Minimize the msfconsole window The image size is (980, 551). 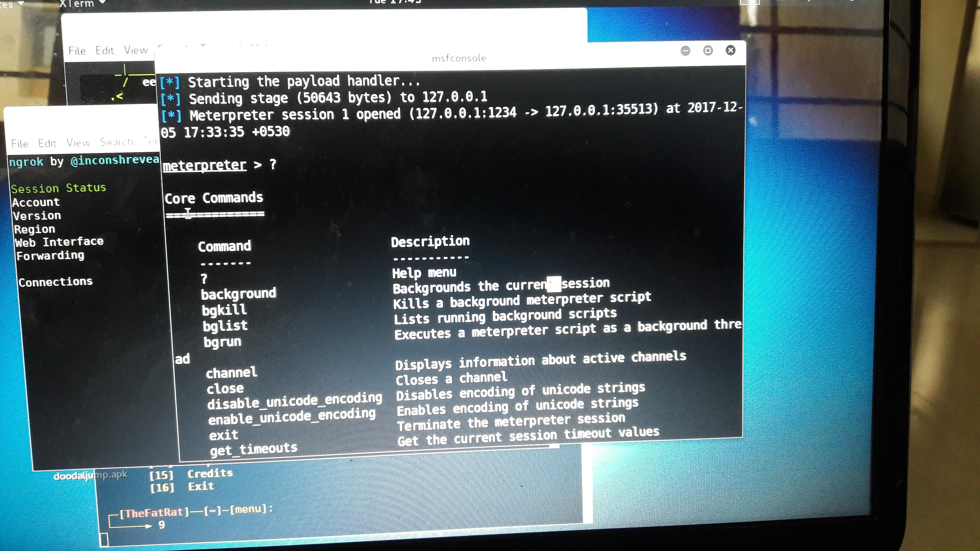click(x=685, y=51)
